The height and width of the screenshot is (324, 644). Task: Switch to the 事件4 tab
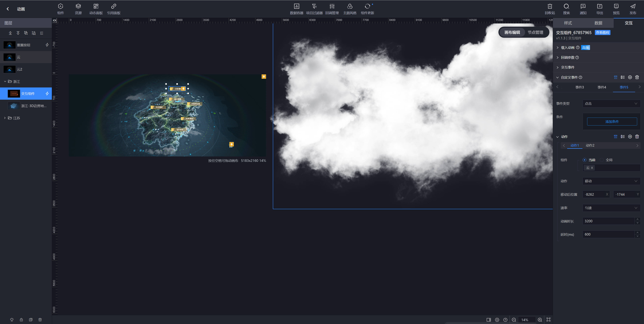[x=602, y=87]
